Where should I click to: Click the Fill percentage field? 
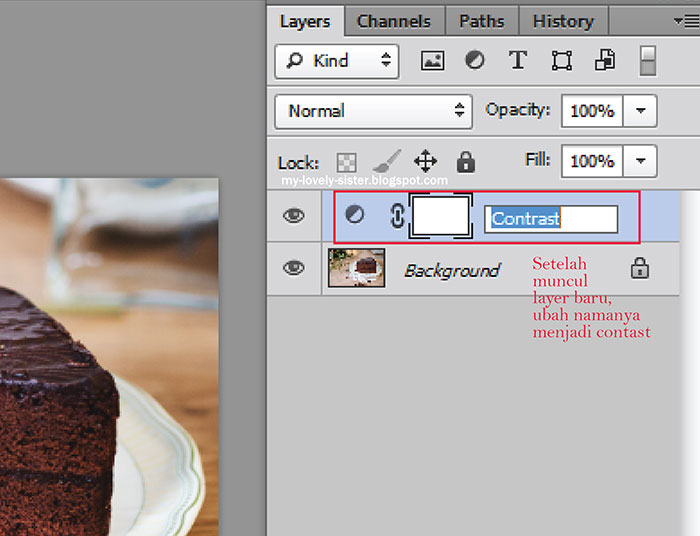click(x=592, y=161)
